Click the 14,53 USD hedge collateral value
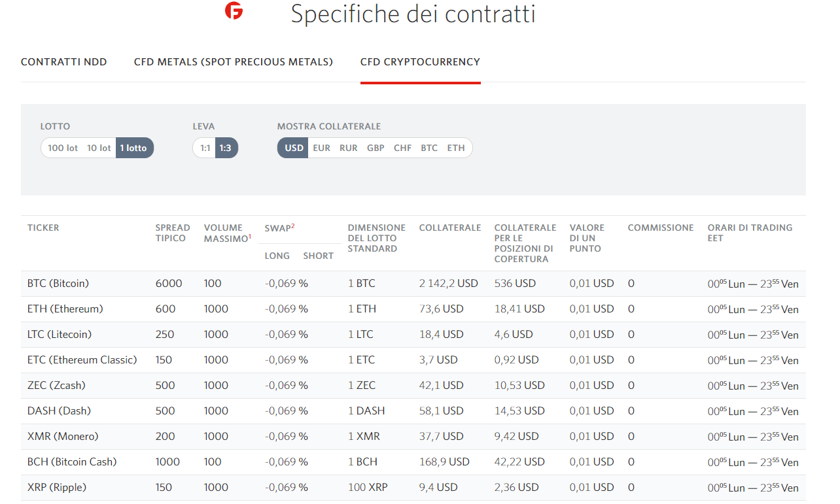The height and width of the screenshot is (504, 840). [x=519, y=411]
